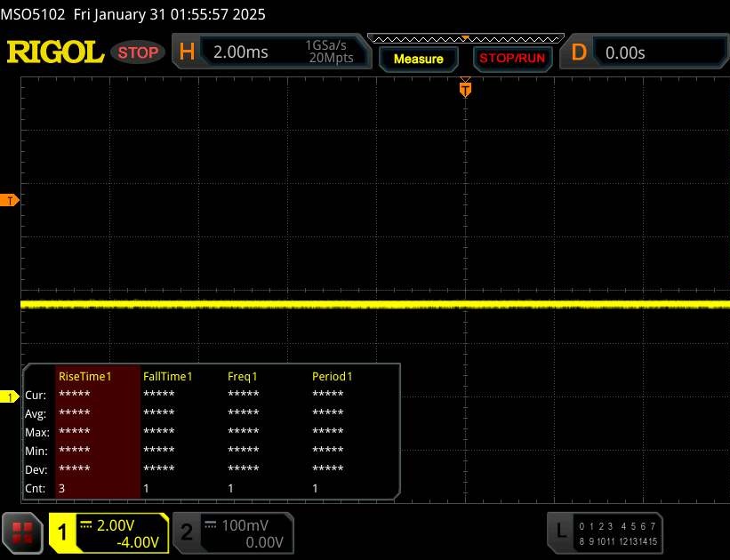Click the RIGOL logo
This screenshot has width=730, height=560.
coord(55,52)
